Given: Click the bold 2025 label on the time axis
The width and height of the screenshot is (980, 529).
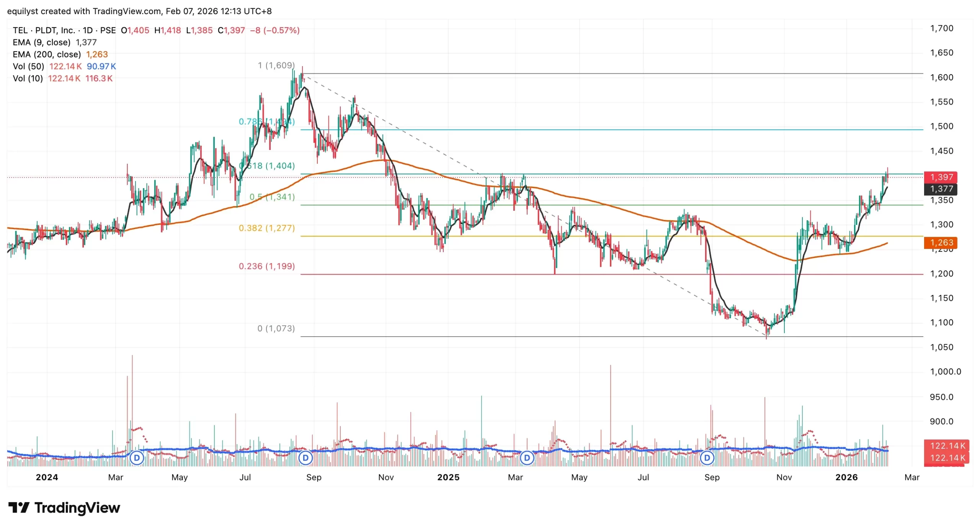Looking at the screenshot, I should tap(448, 477).
